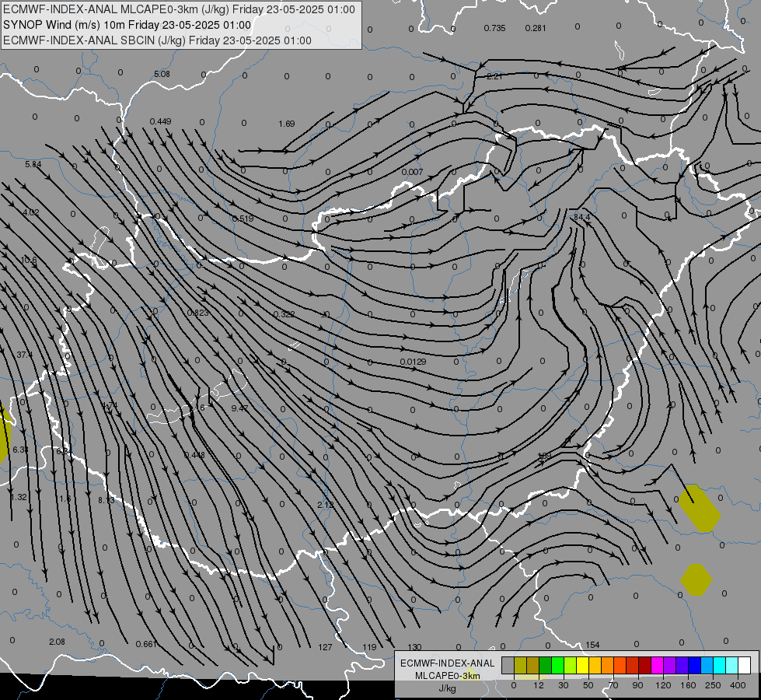Click the legend tick label 250
Screen dimensions: 761x700
pyautogui.click(x=713, y=685)
